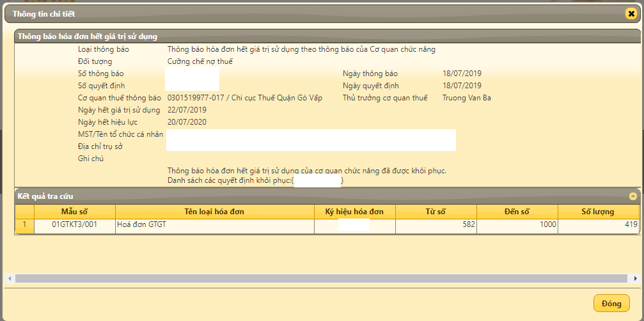Screen dimensions: 644x321
Task: Click the horizontal scrollbar right arrow
Action: (x=636, y=278)
